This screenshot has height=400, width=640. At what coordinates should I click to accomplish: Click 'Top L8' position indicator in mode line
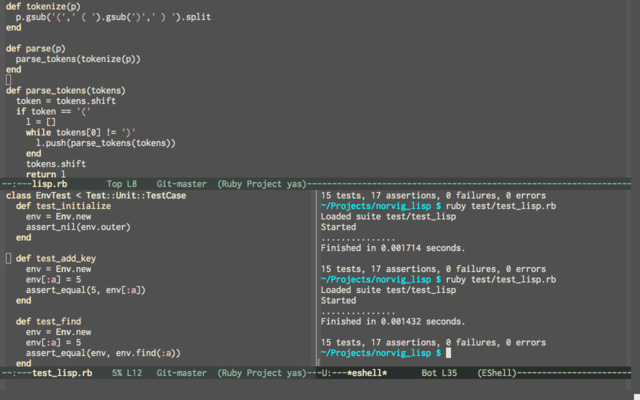[x=122, y=184]
